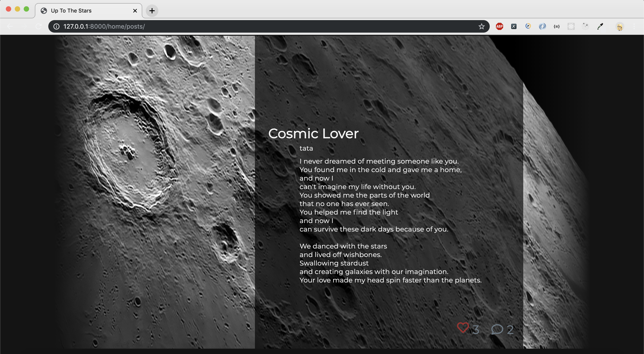Viewport: 644px width, 354px height.
Task: Click the author name tata
Action: 306,148
